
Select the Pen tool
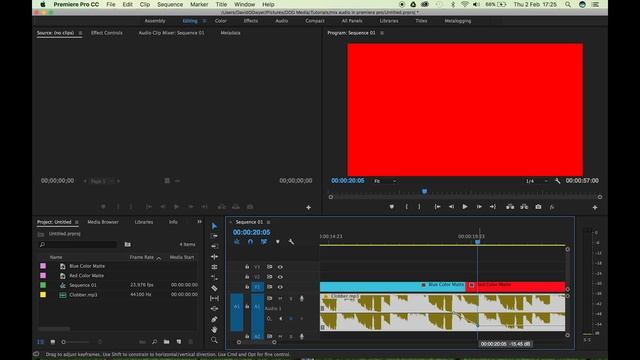[x=214, y=319]
